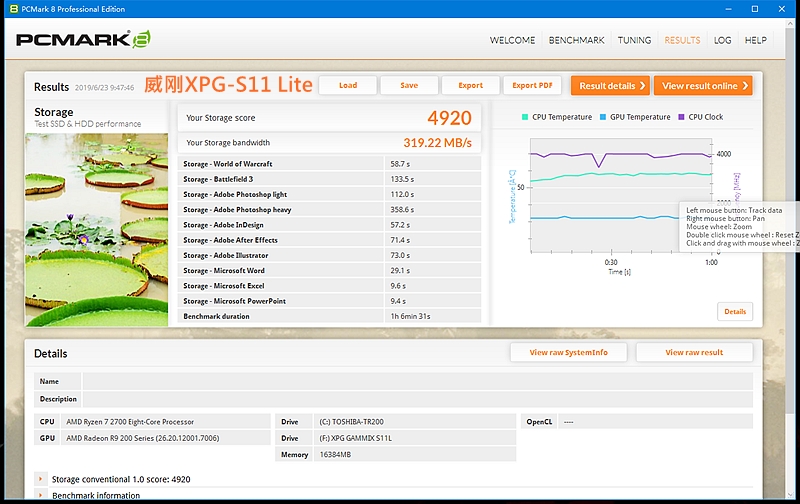800x504 pixels.
Task: Click the storage lily pad thumbnail
Action: click(96, 230)
